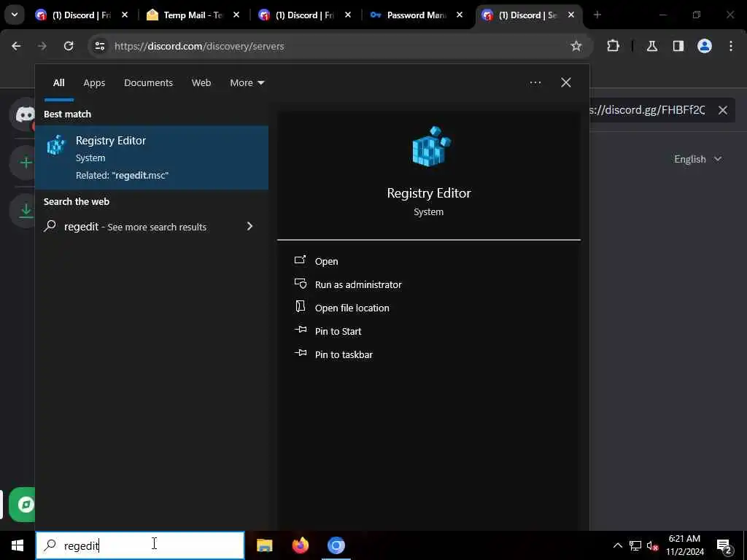The width and height of the screenshot is (747, 560).
Task: Open the notification center icon
Action: tap(724, 546)
